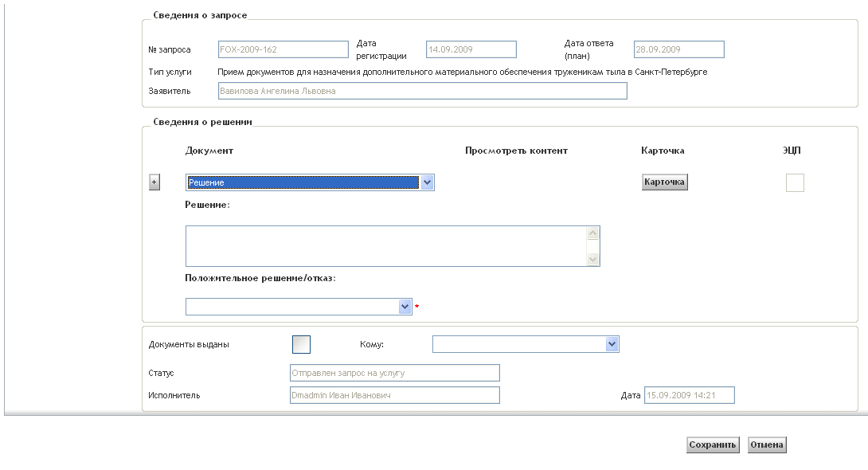Click the ЭЦП column header

pos(792,151)
